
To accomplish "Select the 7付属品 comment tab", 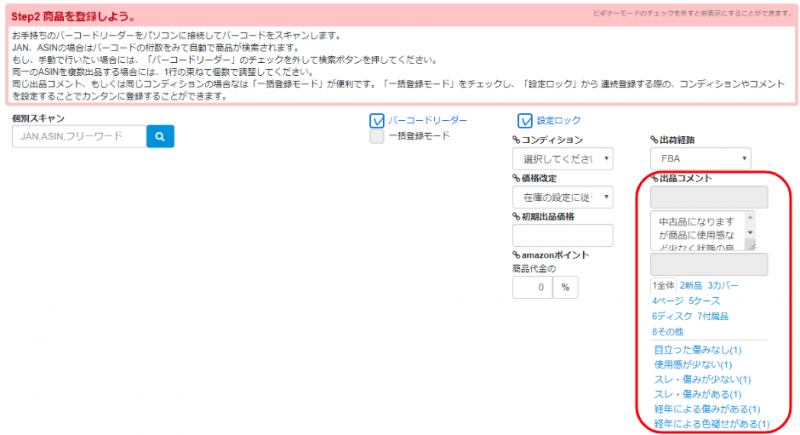I will (x=713, y=316).
